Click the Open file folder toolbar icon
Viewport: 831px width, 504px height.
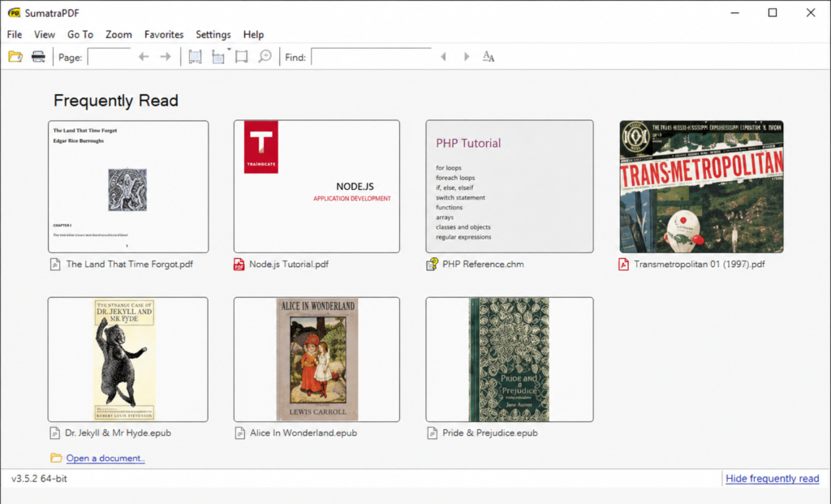pos(15,57)
